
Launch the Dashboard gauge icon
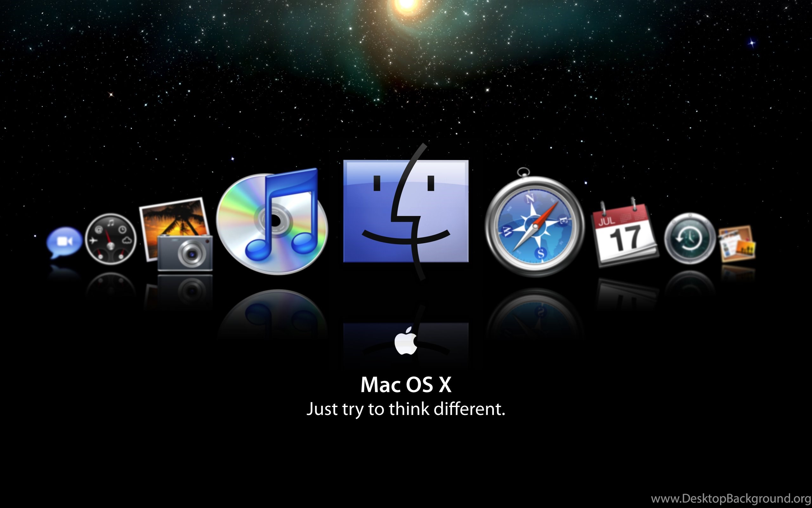110,239
